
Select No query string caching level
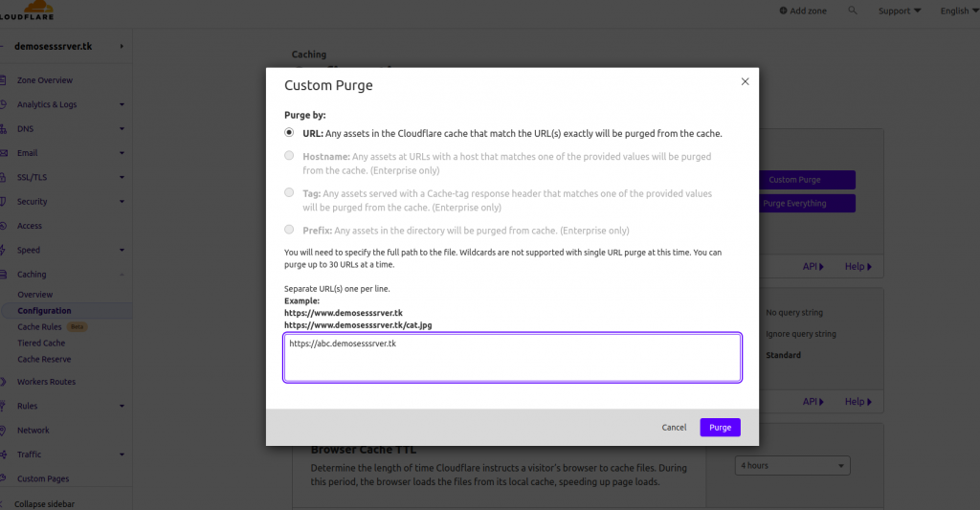[x=794, y=313]
